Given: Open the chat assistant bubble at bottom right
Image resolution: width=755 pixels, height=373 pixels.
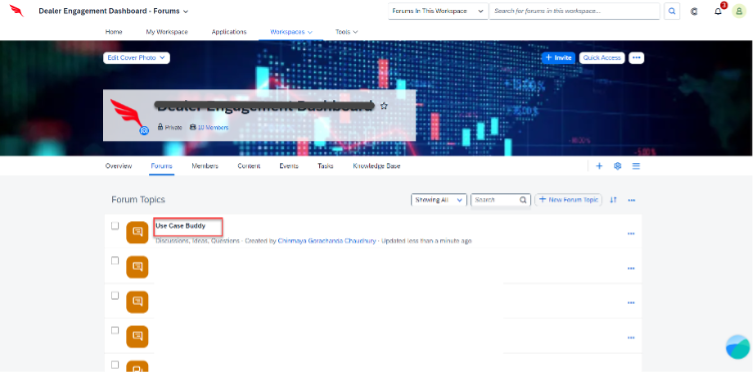Looking at the screenshot, I should (x=738, y=347).
